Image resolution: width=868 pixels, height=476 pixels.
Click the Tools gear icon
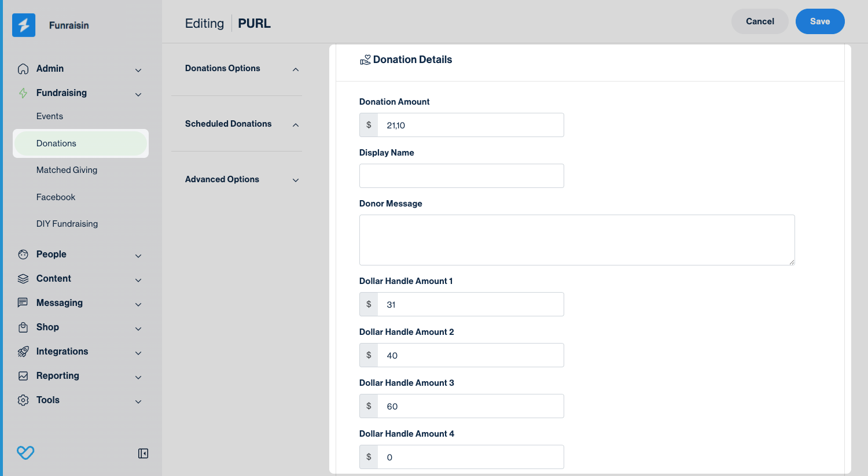pos(23,400)
